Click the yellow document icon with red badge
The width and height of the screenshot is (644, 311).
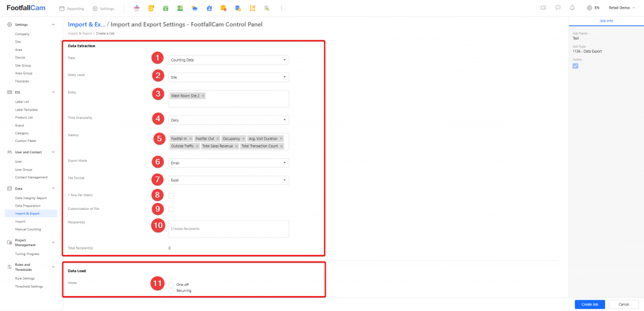pos(223,8)
